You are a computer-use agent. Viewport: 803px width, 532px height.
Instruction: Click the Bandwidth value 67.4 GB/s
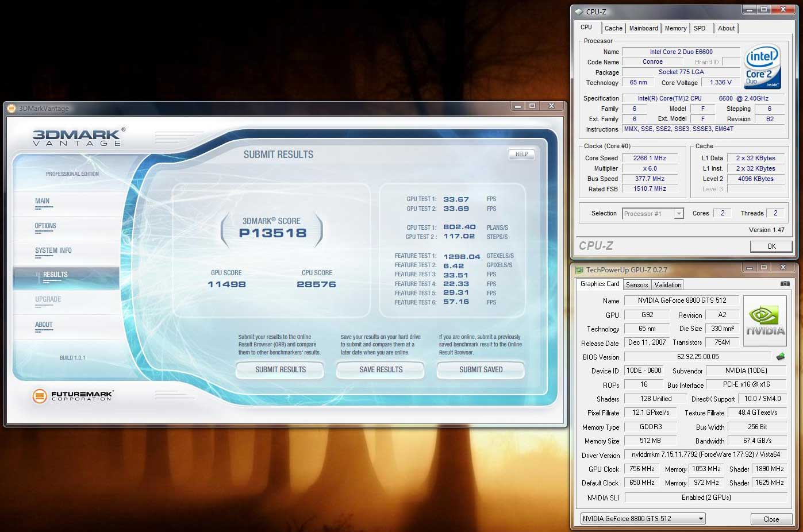(757, 441)
